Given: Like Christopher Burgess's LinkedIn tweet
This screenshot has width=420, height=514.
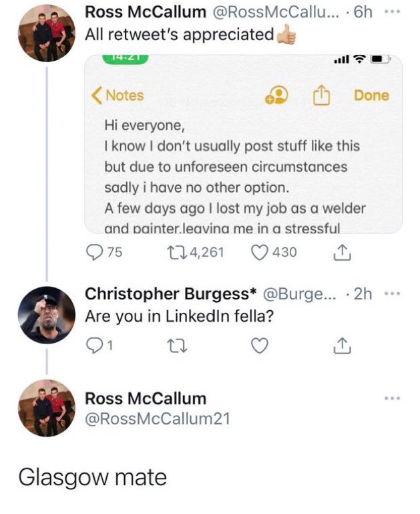Looking at the screenshot, I should pyautogui.click(x=260, y=346).
